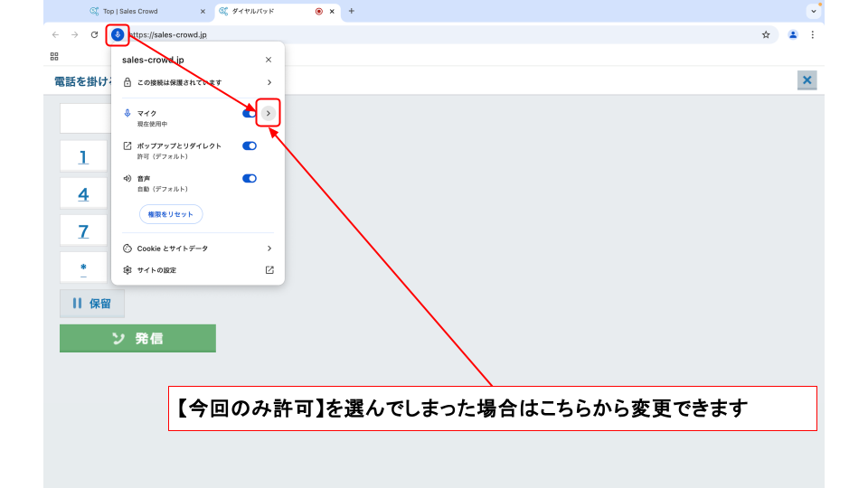This screenshot has width=868, height=488.
Task: Switch to Top | Sales Crowd tab
Action: [x=145, y=11]
